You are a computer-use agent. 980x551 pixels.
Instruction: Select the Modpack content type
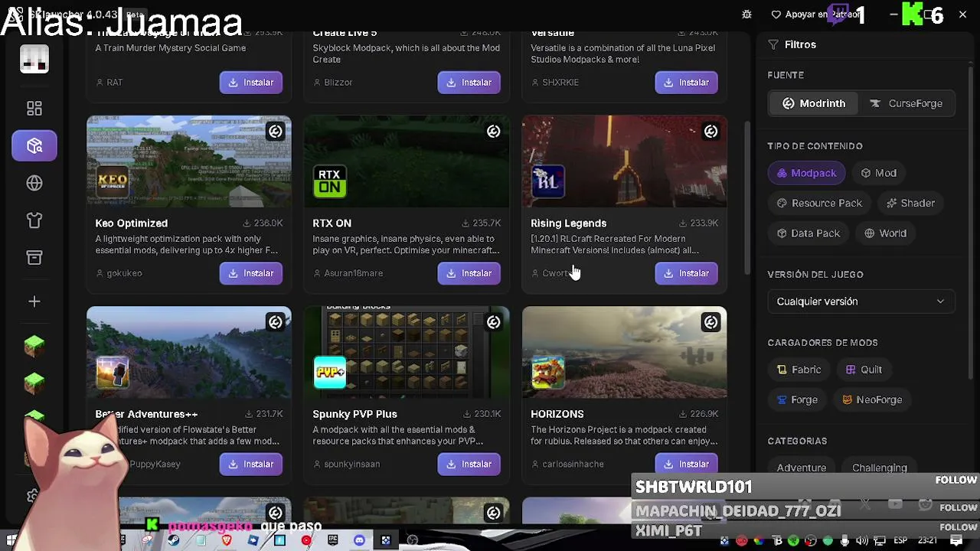[x=806, y=173]
